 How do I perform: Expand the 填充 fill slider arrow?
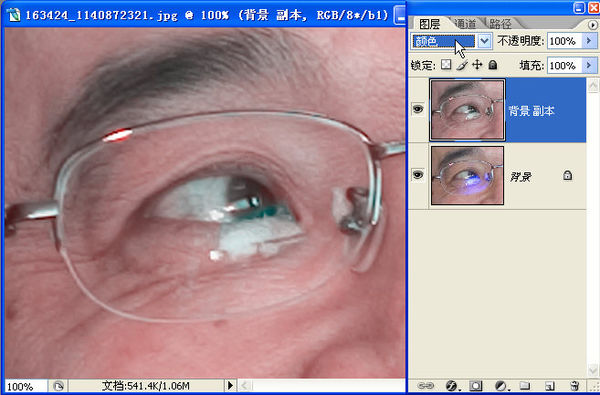(x=589, y=65)
